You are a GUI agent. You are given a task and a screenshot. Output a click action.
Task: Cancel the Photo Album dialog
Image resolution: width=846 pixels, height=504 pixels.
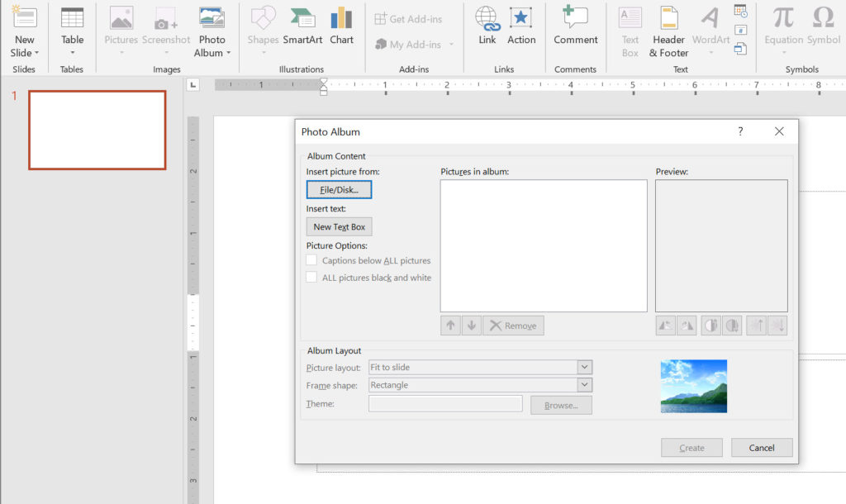tap(761, 448)
